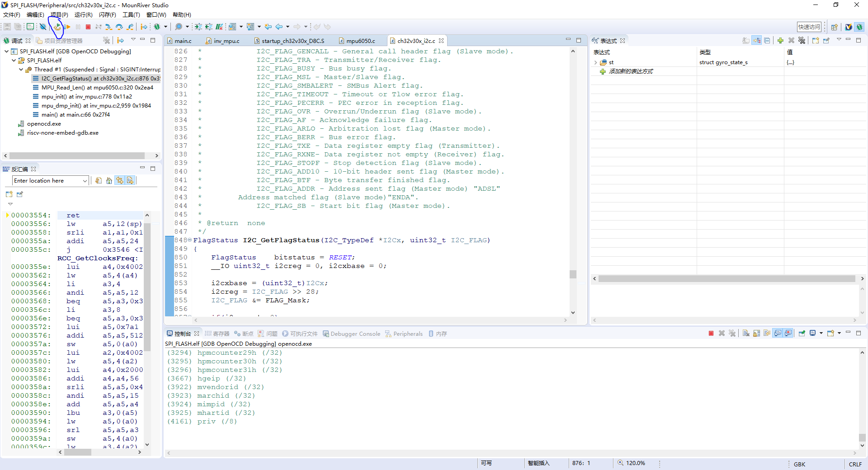Click the Save All toolbar icon
868x470 pixels.
point(18,27)
